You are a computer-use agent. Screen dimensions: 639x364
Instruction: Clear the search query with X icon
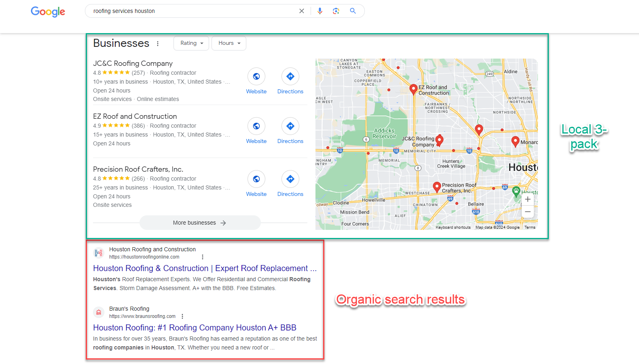point(302,11)
